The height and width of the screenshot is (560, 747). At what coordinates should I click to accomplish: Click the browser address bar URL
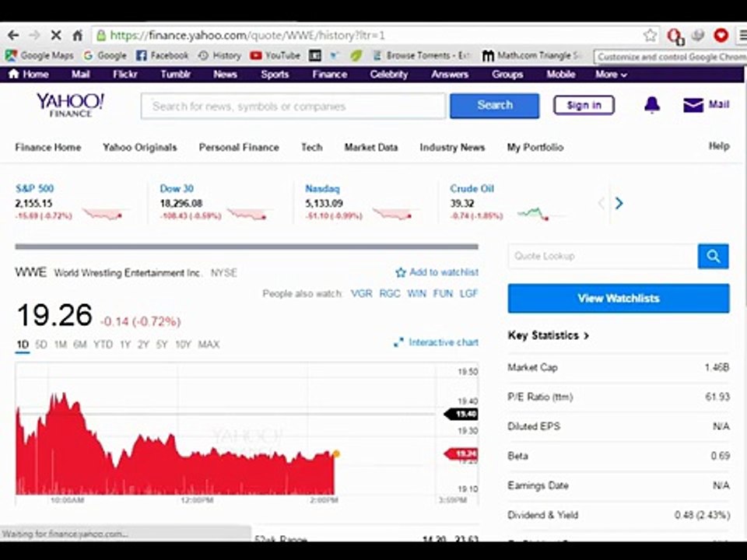[247, 35]
